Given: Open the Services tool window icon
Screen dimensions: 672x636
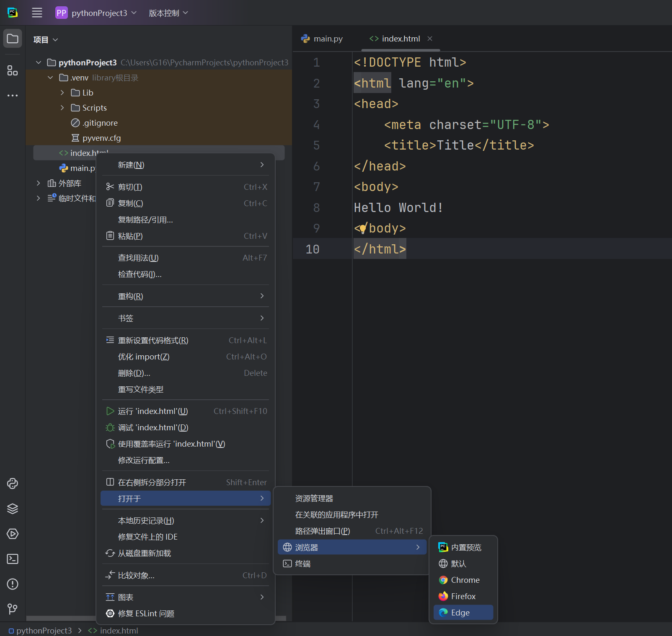Looking at the screenshot, I should (13, 534).
